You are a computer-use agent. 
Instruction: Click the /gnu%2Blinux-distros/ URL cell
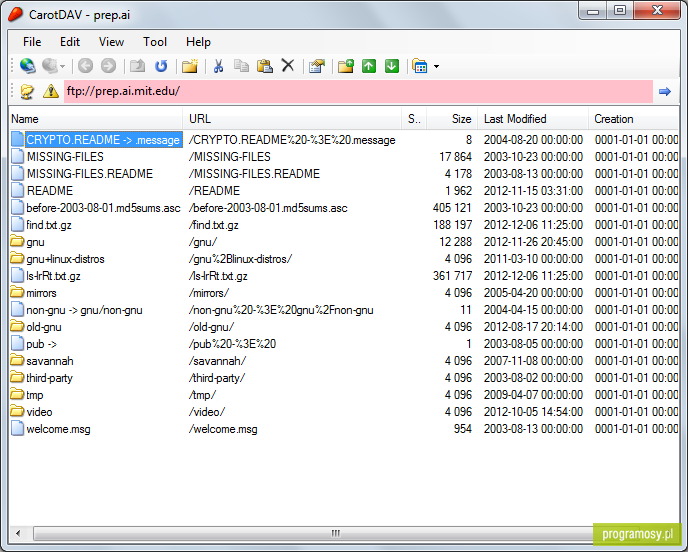(240, 259)
